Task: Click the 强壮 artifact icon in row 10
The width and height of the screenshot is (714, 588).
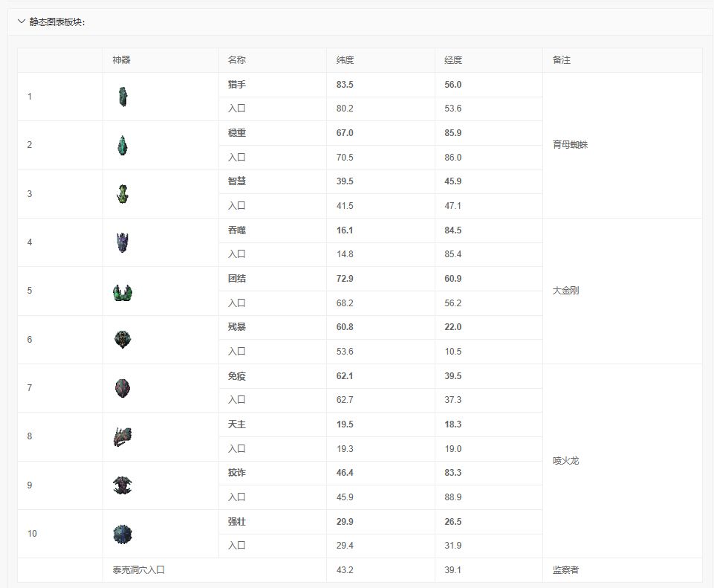Action: coord(123,534)
